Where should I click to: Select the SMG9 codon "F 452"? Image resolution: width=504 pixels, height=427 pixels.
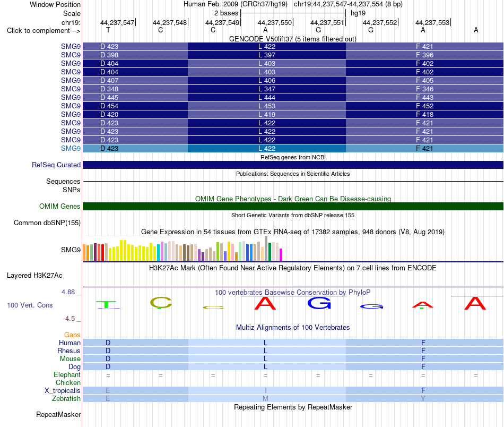(x=424, y=106)
